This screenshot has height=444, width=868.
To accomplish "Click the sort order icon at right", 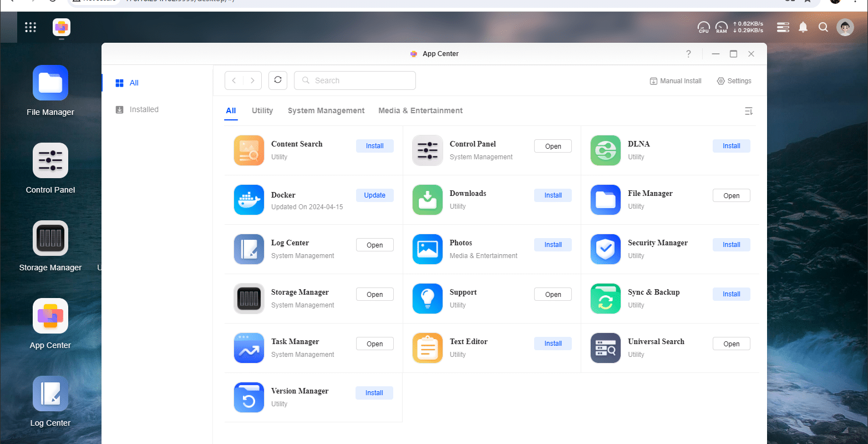I will 749,111.
